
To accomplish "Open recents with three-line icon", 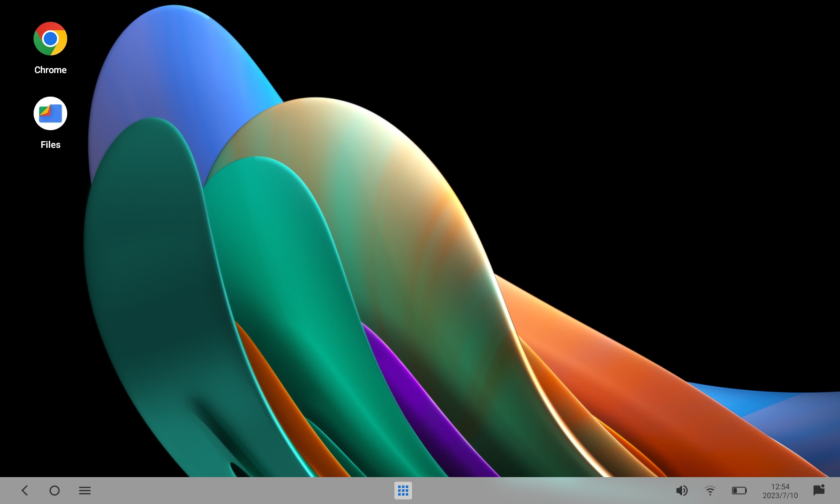I will (85, 491).
